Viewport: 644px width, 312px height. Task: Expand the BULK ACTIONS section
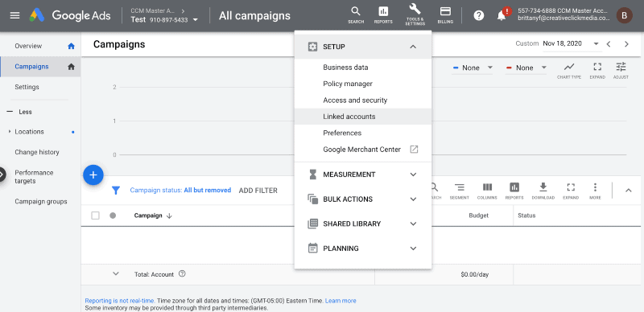pyautogui.click(x=363, y=199)
